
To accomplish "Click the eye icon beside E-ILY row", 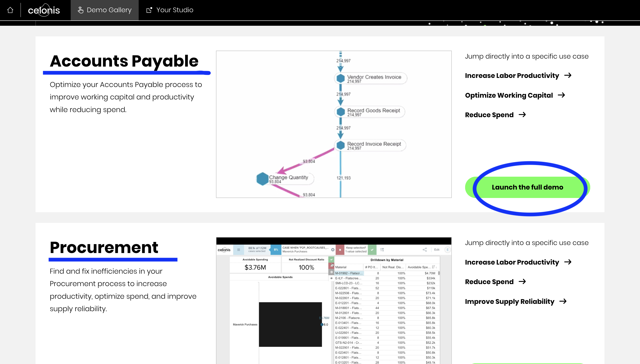I will [331, 278].
